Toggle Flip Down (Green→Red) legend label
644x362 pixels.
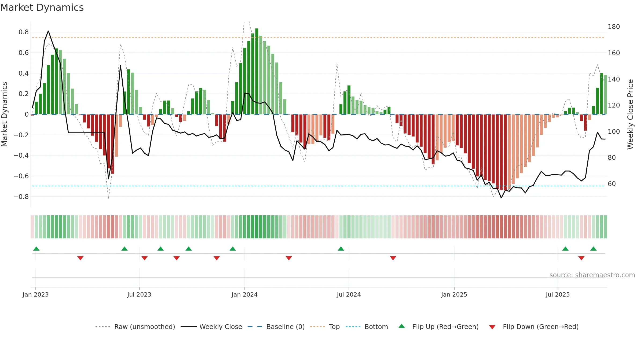541,327
